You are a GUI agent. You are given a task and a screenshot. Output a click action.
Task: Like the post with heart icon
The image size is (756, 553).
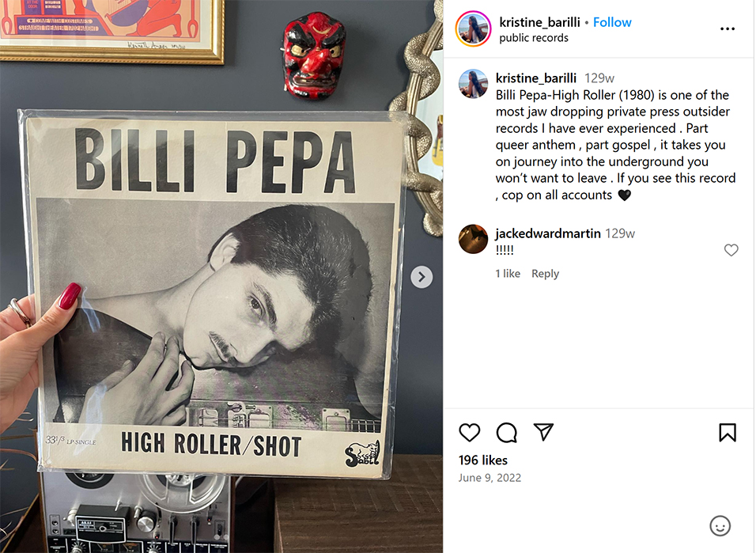pyautogui.click(x=470, y=432)
